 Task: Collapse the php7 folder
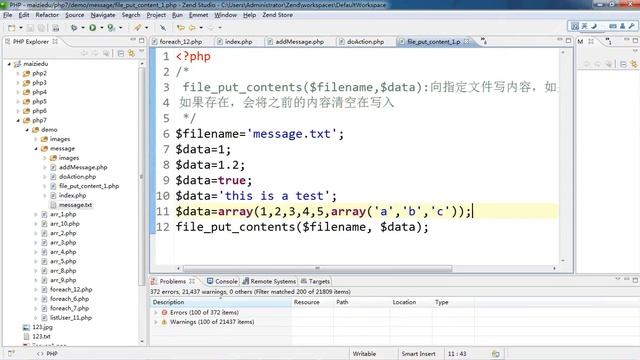pos(18,120)
